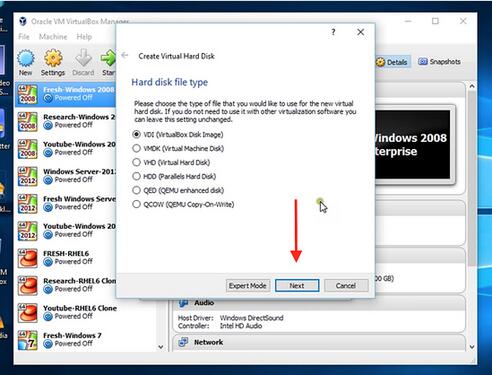The image size is (492, 375).
Task: Select Fresh Windows Server 2012 VM icon
Action: click(x=28, y=204)
